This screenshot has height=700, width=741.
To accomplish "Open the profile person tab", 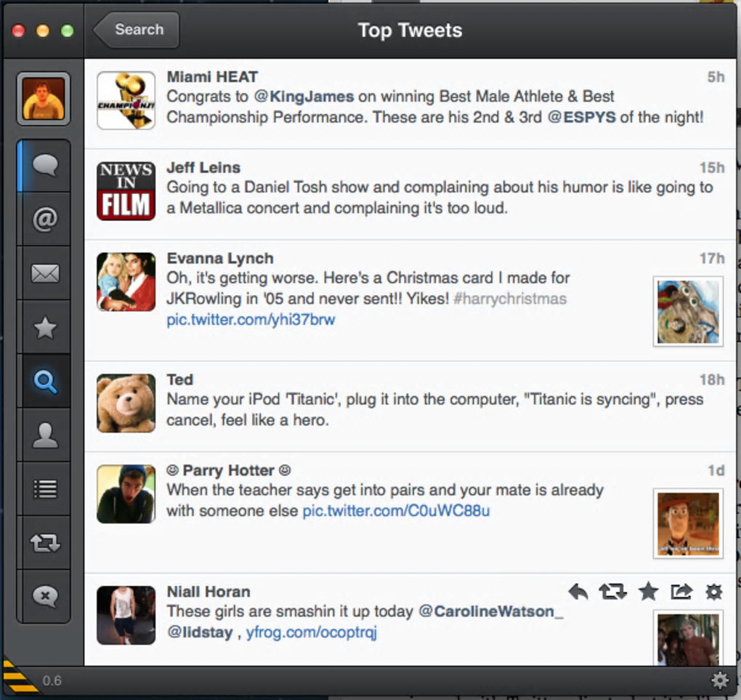I will click(x=44, y=435).
